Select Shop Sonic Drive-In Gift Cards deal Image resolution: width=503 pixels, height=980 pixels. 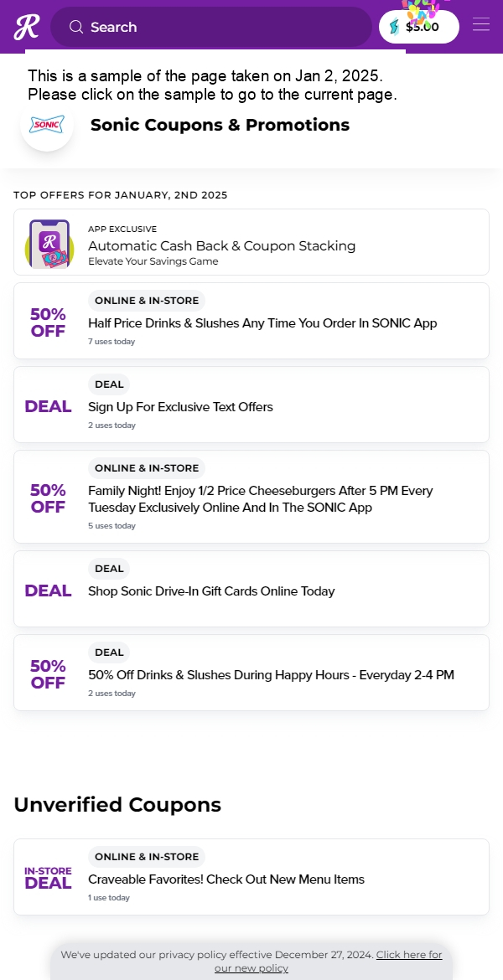click(251, 589)
